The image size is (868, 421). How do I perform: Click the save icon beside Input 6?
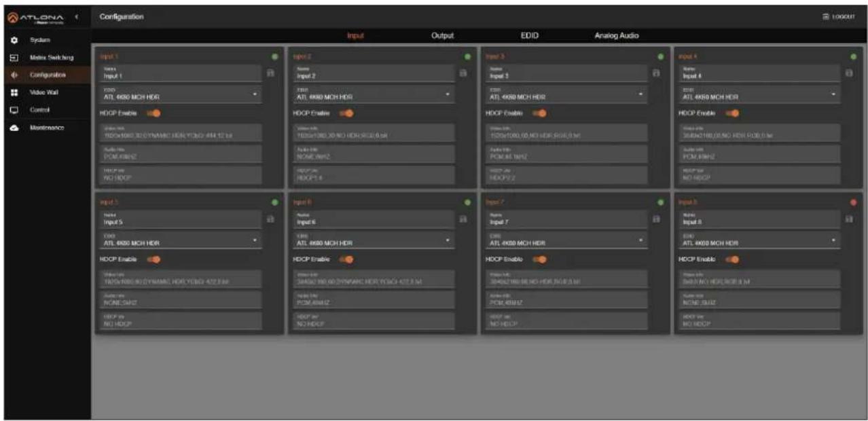[465, 219]
